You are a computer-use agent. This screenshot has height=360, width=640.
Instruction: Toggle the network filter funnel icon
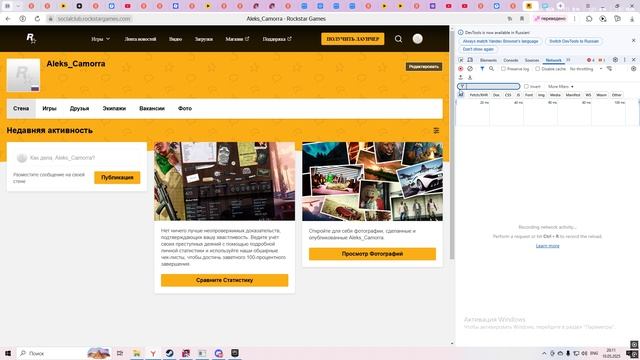pos(482,69)
